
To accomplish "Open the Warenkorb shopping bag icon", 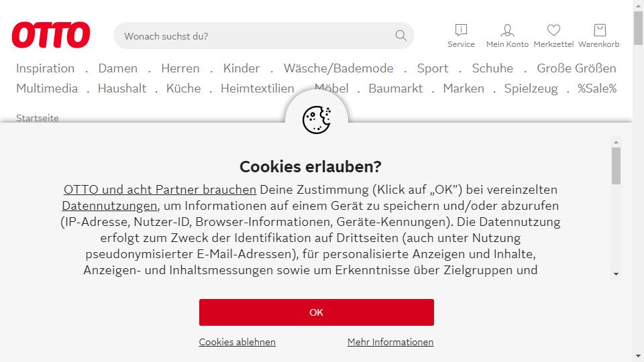I will click(x=600, y=30).
